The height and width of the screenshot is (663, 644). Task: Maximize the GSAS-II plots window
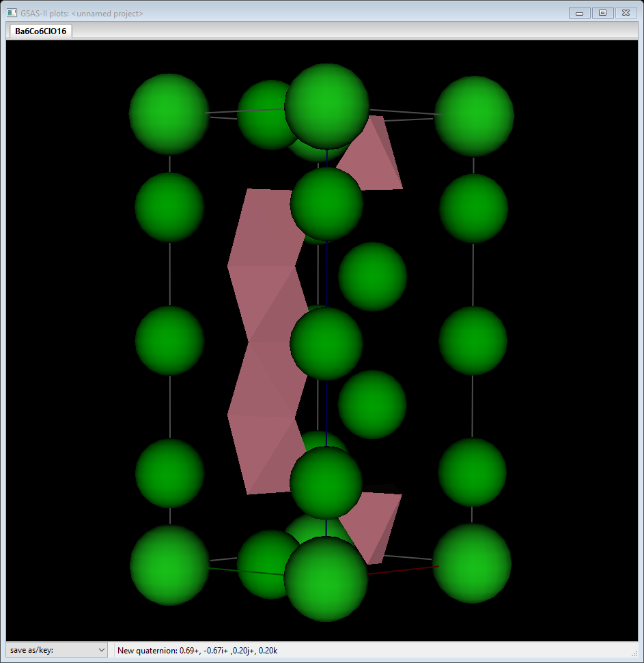(x=602, y=13)
